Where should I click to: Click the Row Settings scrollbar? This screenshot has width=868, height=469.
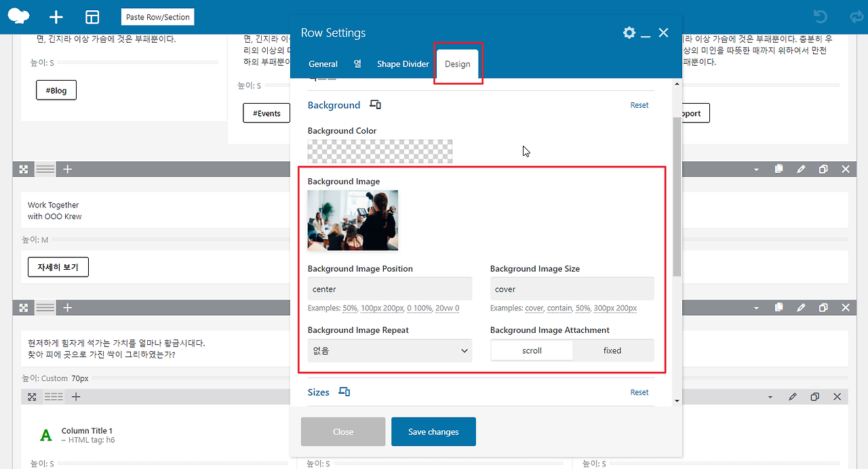pyautogui.click(x=677, y=197)
